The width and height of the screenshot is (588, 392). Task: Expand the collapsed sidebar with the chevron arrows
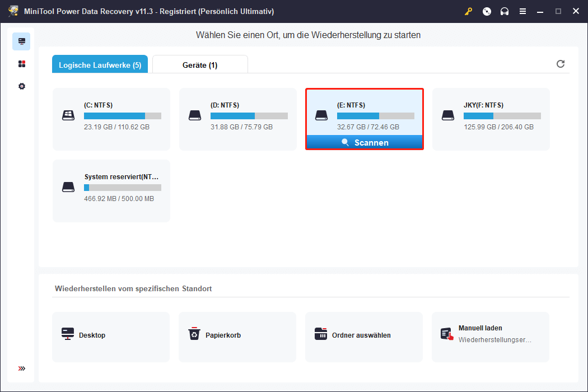21,368
